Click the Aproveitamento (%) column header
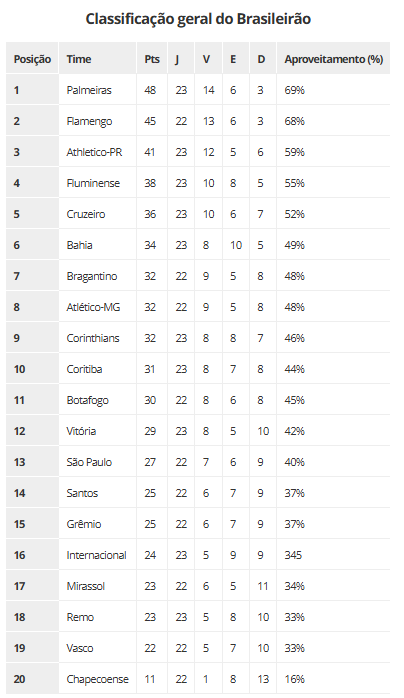 (x=334, y=59)
